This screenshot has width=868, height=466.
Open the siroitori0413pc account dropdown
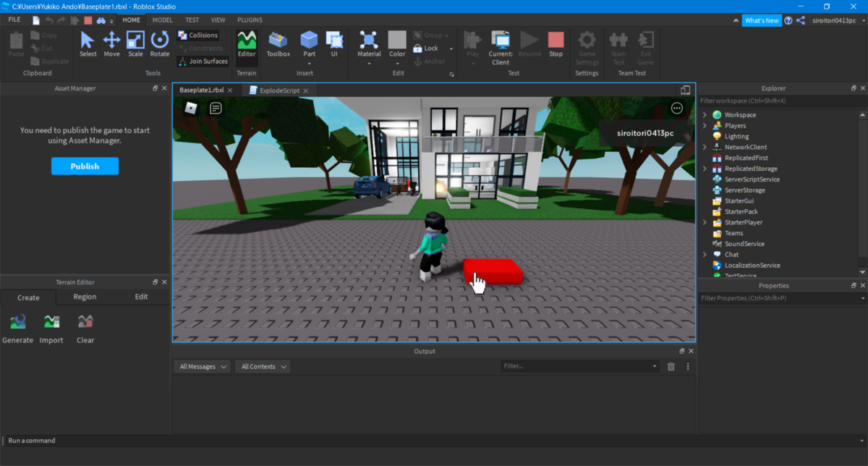click(838, 20)
